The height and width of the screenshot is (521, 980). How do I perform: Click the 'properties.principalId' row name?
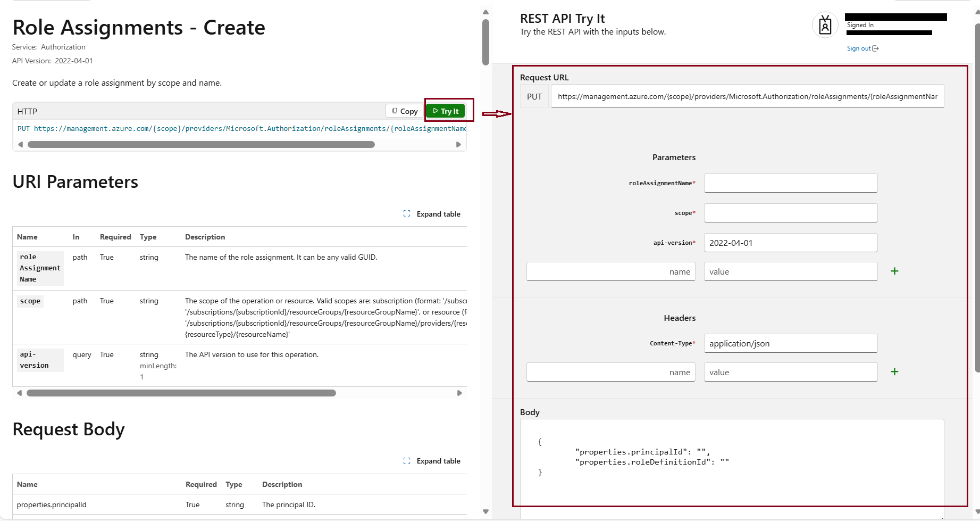click(x=52, y=505)
